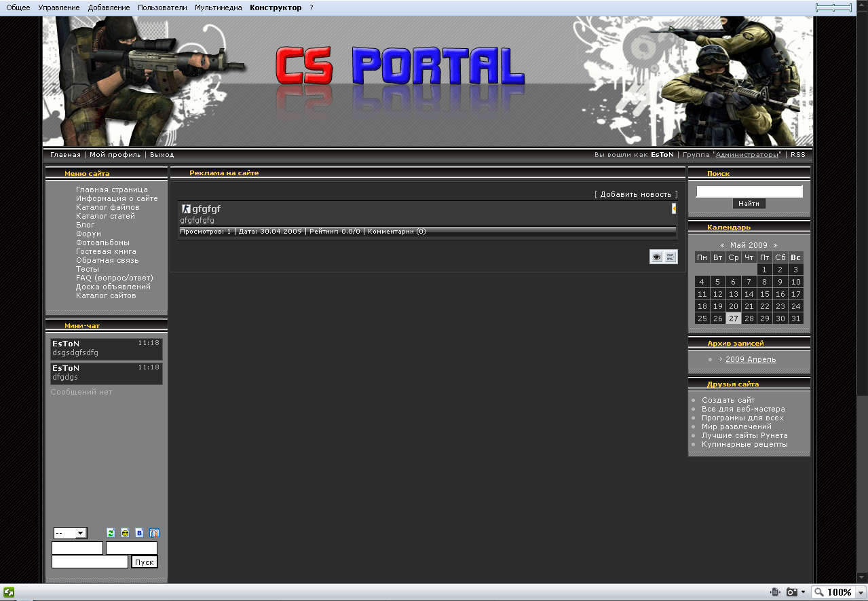Open the Мой профиль link
This screenshot has height=601, width=868.
[115, 155]
